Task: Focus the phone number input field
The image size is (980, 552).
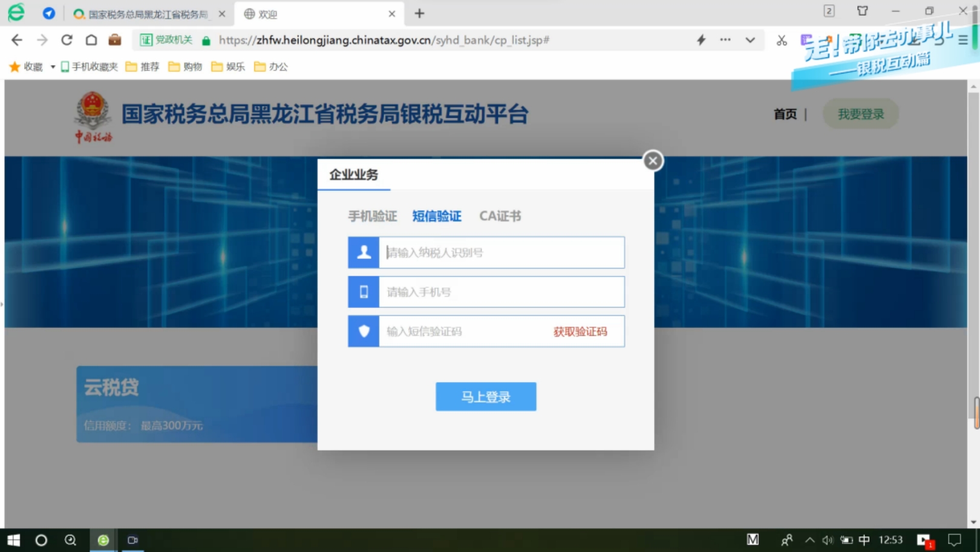Action: coord(501,292)
